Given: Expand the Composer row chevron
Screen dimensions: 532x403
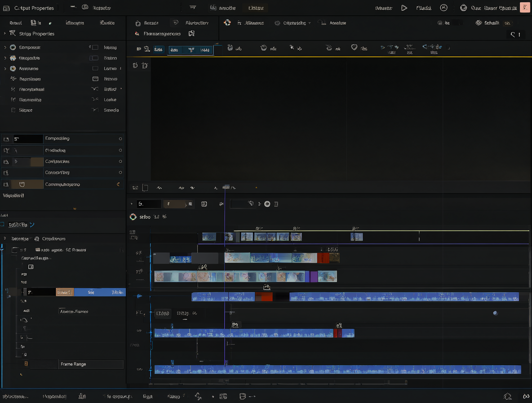Looking at the screenshot, I should [5, 48].
